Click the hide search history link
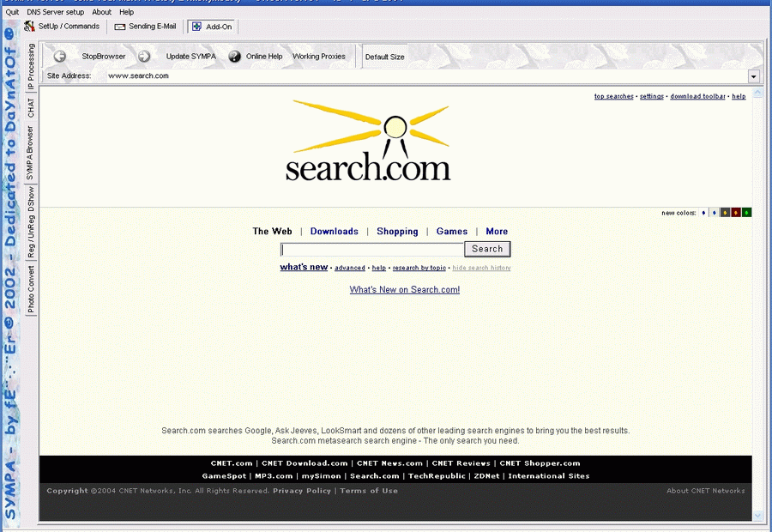Image resolution: width=772 pixels, height=532 pixels. pyautogui.click(x=481, y=268)
